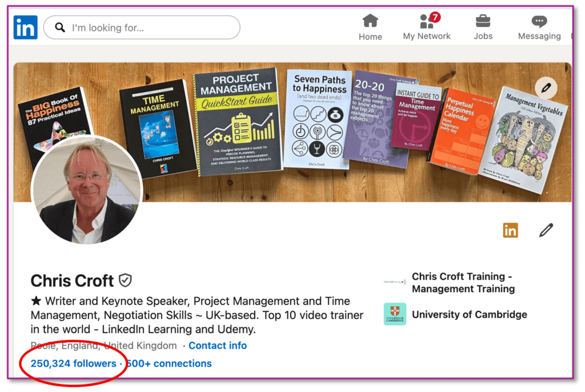Screen dimensions: 585x392
Task: View the 250,324 followers link
Action: [x=74, y=363]
